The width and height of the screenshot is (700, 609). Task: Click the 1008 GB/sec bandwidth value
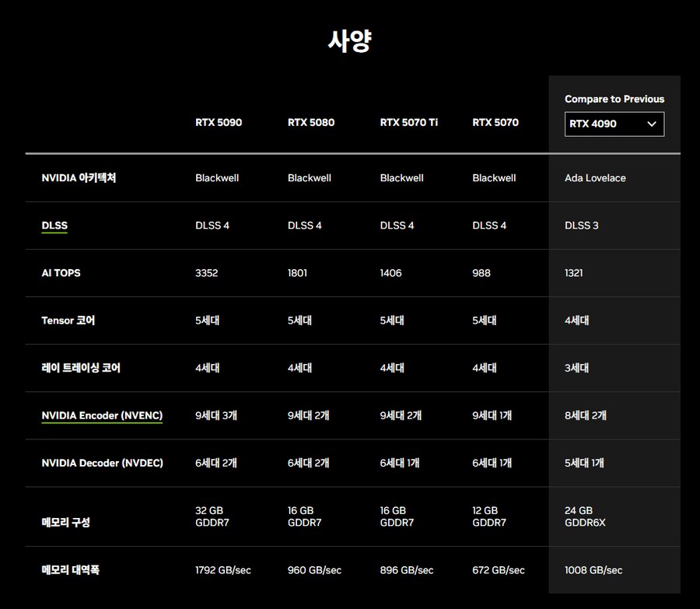tap(593, 570)
